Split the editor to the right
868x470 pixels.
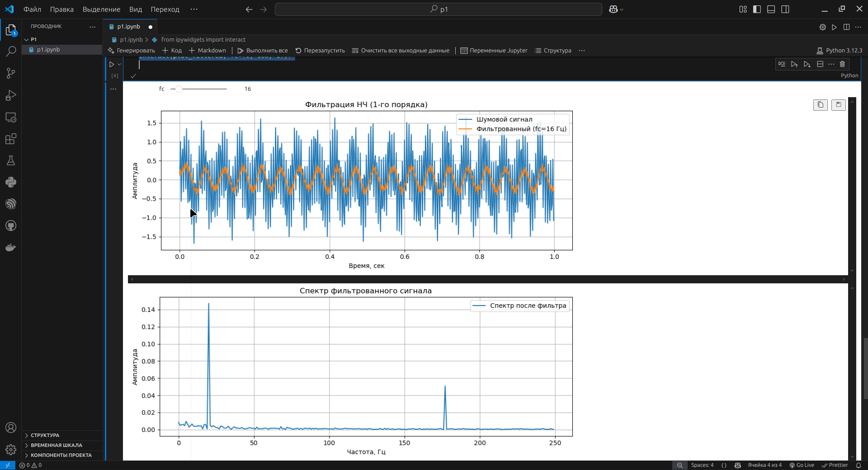[846, 27]
